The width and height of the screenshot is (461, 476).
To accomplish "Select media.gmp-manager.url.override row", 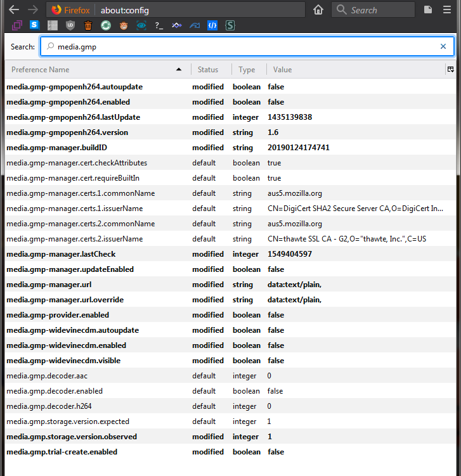I will point(230,300).
